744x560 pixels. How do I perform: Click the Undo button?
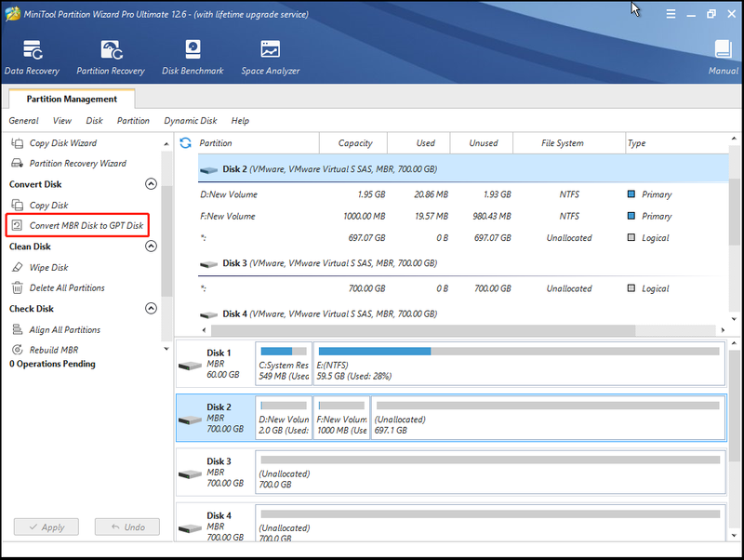[x=127, y=527]
